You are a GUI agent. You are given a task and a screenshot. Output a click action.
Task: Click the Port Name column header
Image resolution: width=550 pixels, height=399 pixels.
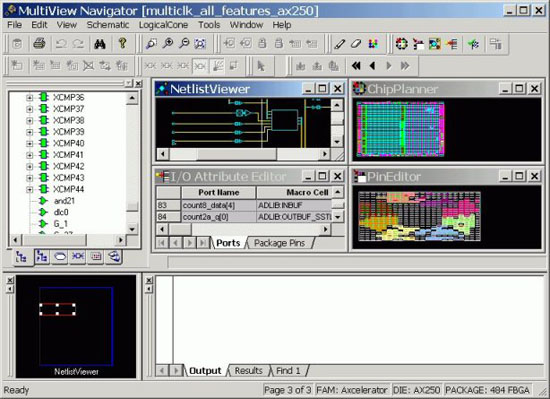[x=219, y=192]
